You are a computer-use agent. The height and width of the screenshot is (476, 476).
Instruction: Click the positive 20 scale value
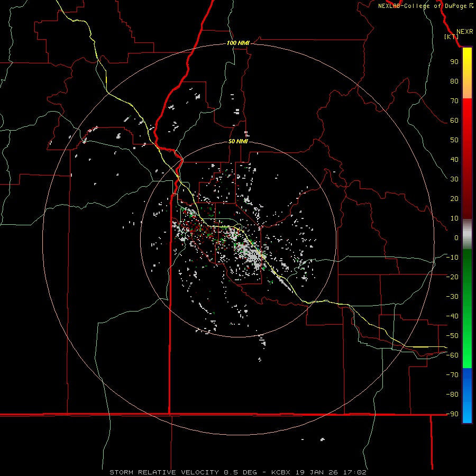[454, 199]
